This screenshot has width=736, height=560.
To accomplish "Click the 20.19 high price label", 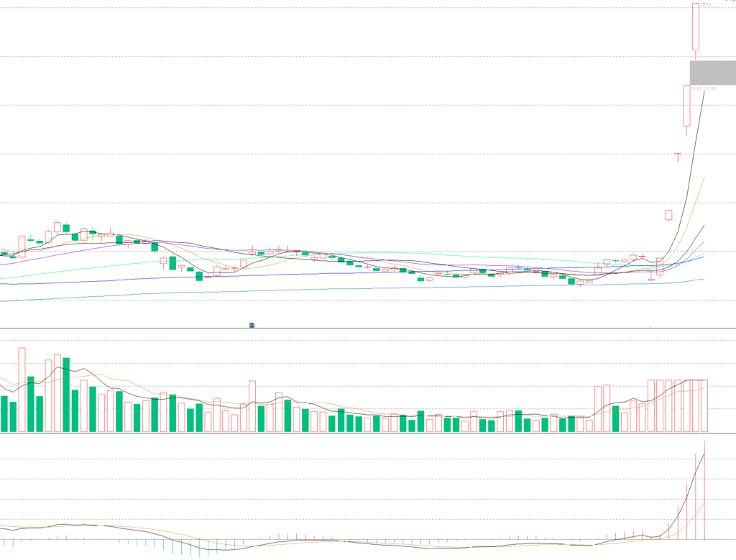I will [706, 5].
